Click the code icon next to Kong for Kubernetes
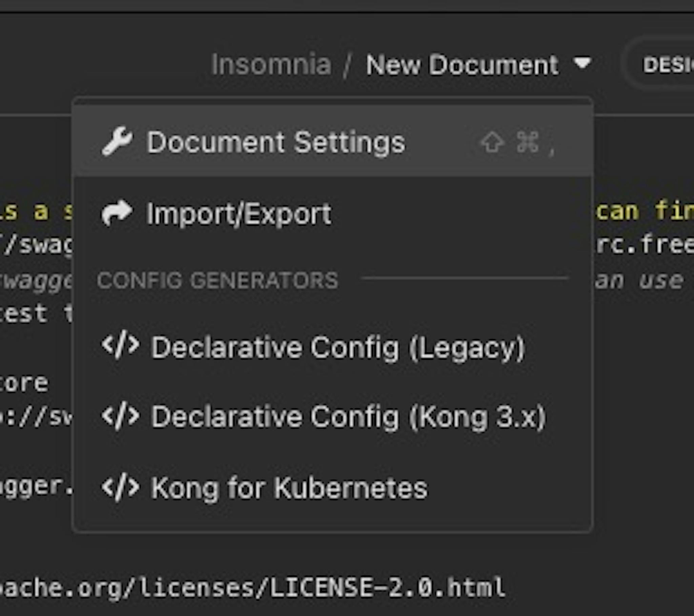694x616 pixels. click(x=121, y=487)
